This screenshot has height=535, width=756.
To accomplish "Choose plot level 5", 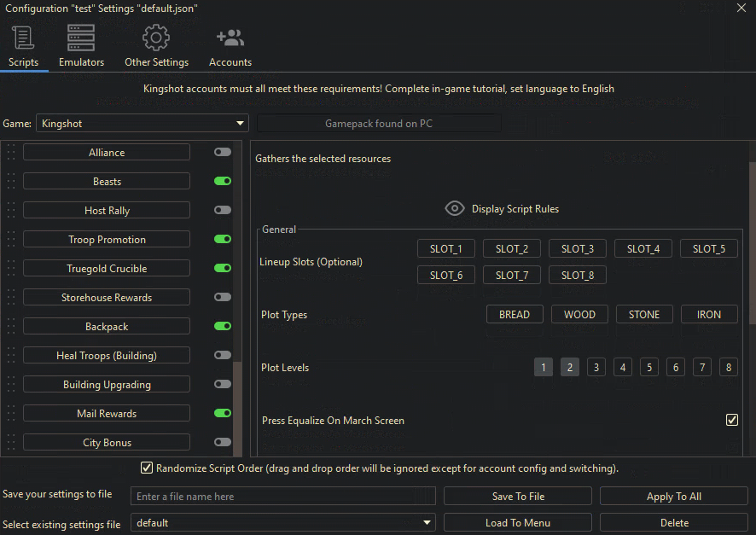I will point(649,368).
